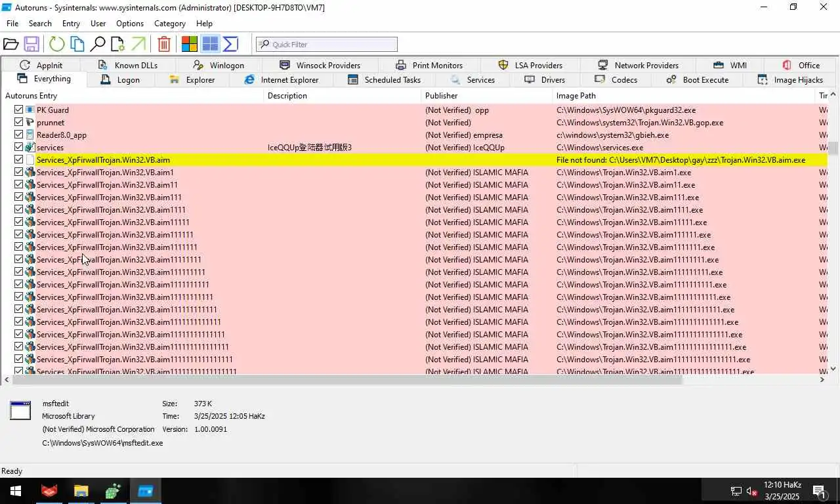Uncheck the prunnet entry checkbox
The width and height of the screenshot is (840, 504).
(18, 122)
